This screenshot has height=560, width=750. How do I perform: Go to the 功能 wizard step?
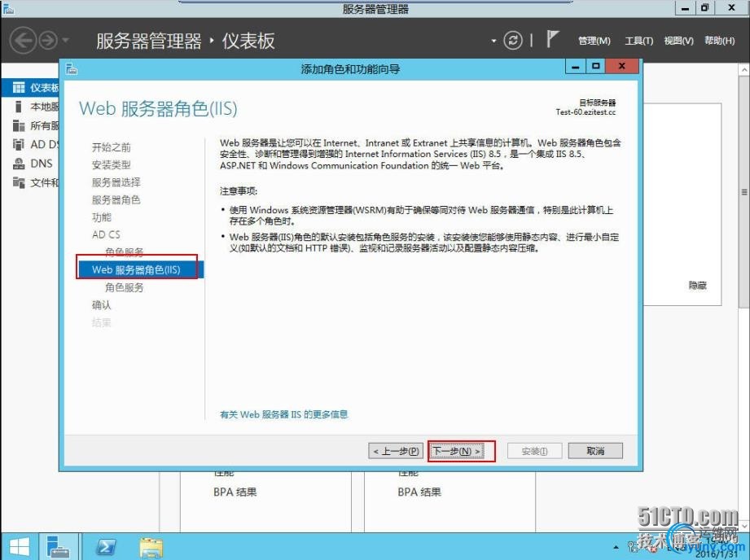click(102, 217)
